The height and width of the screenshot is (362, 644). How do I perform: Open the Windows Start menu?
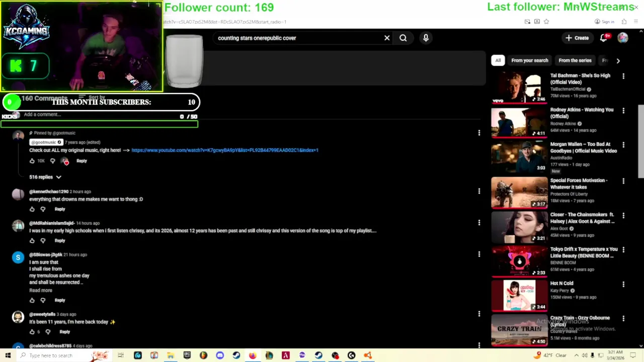(8, 355)
